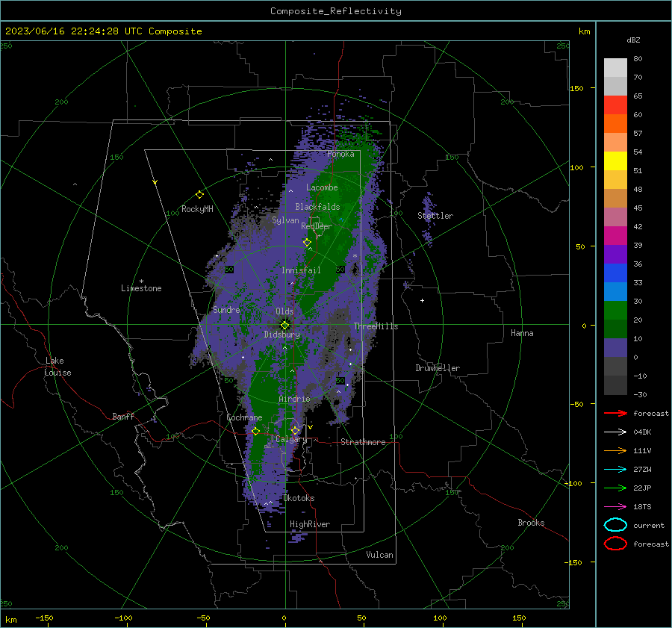This screenshot has width=672, height=628.
Task: Click the Brooks label
Action: (531, 523)
